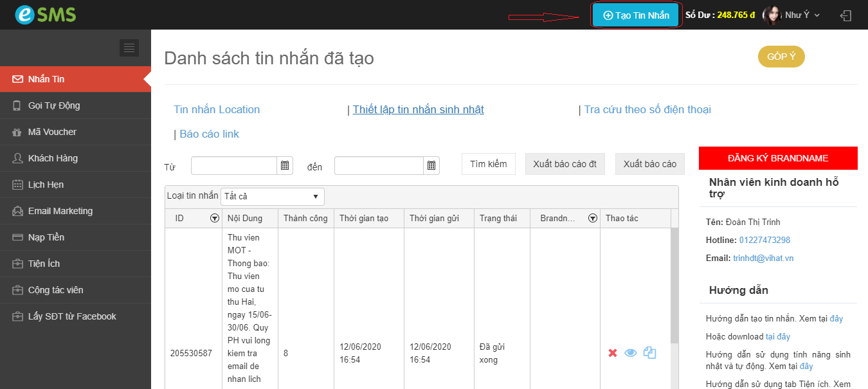Click the eSMS logo
The image size is (868, 389).
point(45,15)
